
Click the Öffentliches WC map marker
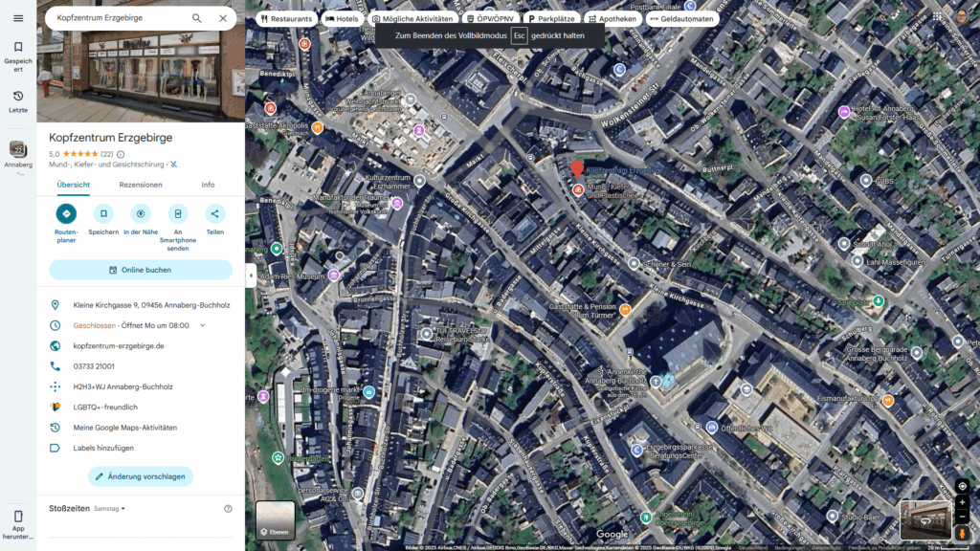point(712,428)
